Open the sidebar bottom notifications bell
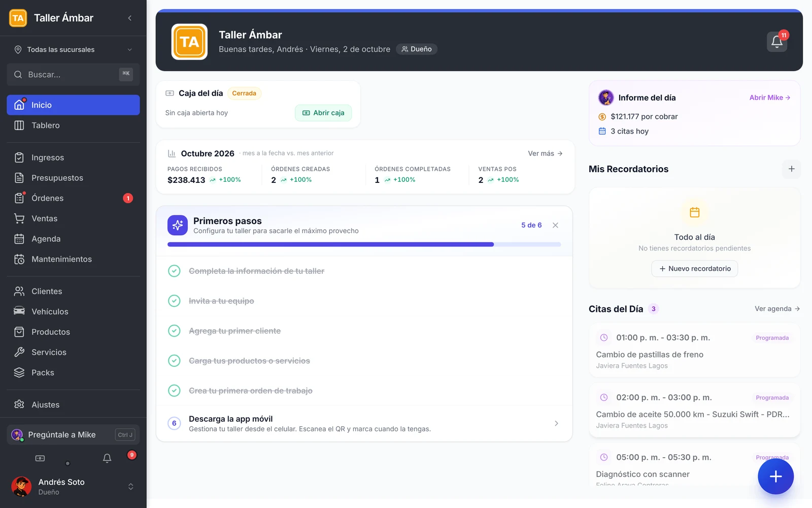 [x=107, y=458]
